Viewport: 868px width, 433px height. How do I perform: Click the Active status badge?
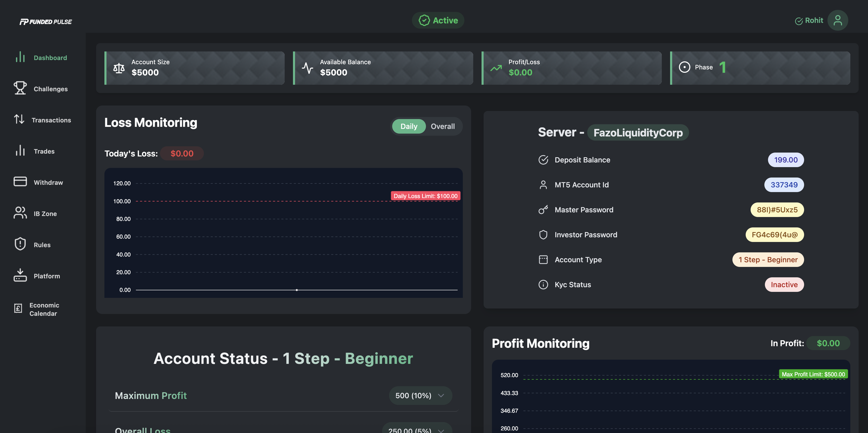438,21
